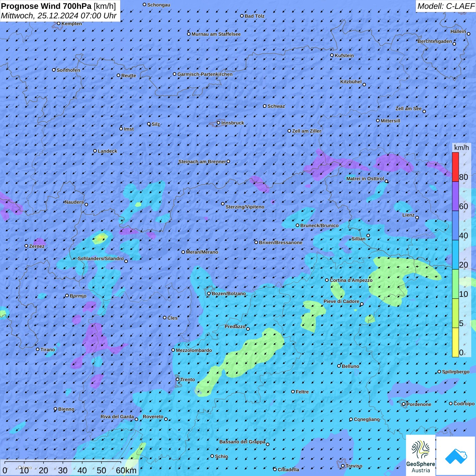Click the Pieve di Cadore label
476x476 pixels.
[x=341, y=301]
